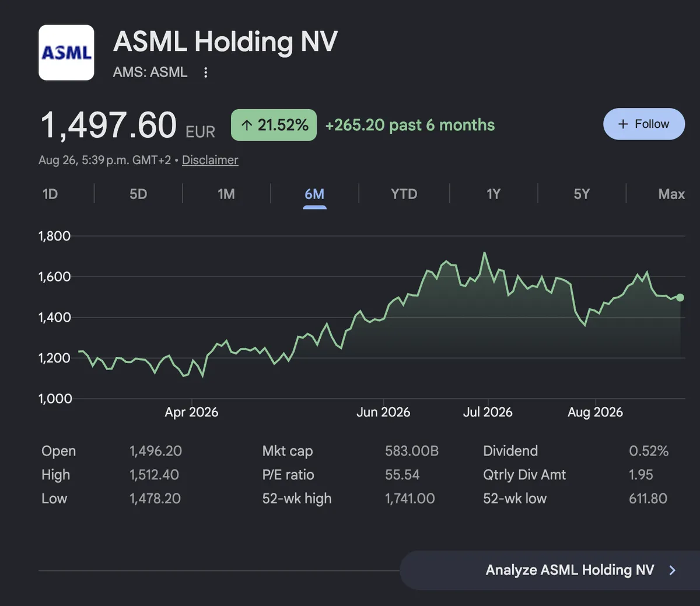Viewport: 700px width, 606px height.
Task: Click the Apr 2026 axis label
Action: point(191,412)
